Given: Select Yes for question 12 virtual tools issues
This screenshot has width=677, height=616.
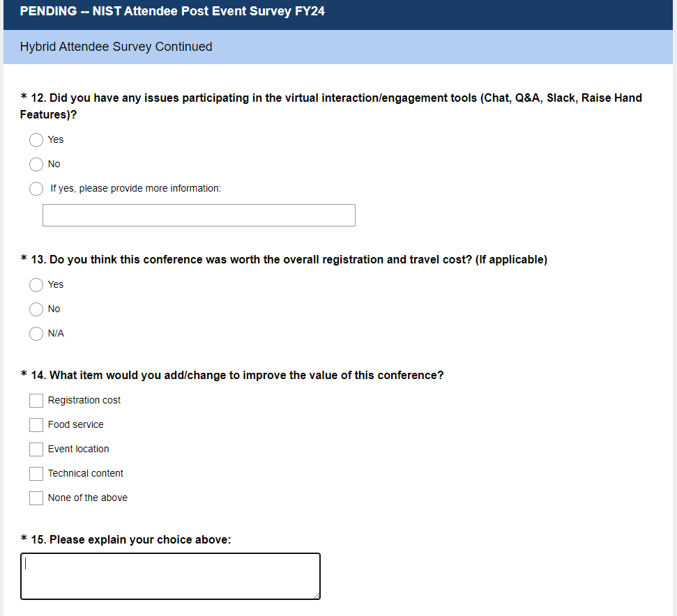Looking at the screenshot, I should pyautogui.click(x=36, y=140).
